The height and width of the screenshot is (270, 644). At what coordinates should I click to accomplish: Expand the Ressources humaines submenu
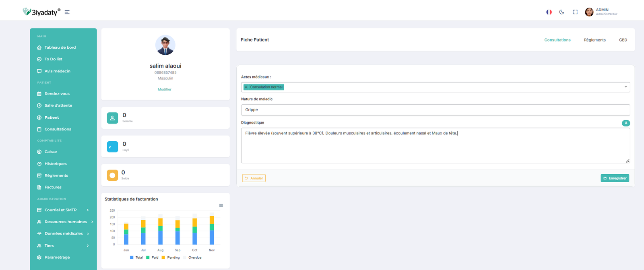92,222
